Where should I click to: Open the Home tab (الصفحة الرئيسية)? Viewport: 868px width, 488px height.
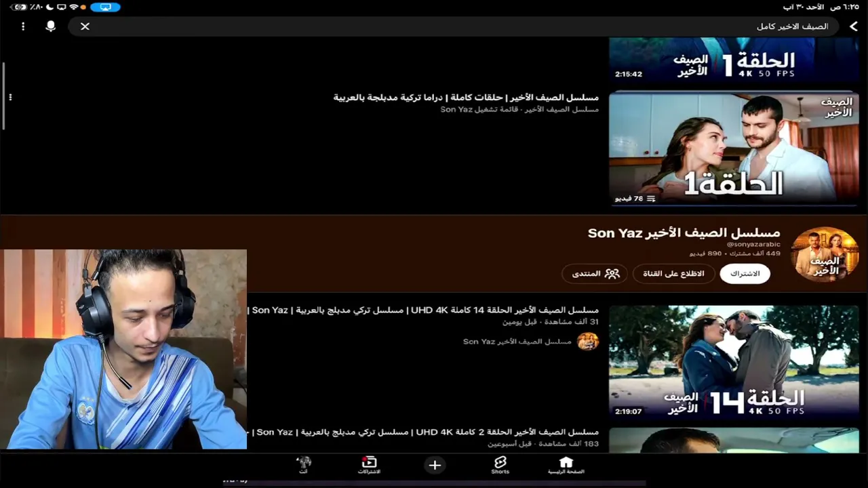[x=566, y=465]
